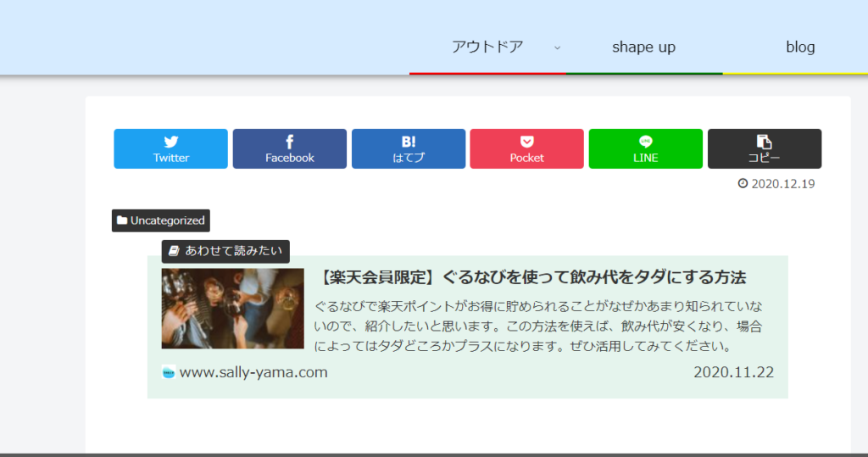Viewport: 868px width, 457px height.
Task: Click the あわせて読みたい label
Action: pyautogui.click(x=225, y=251)
